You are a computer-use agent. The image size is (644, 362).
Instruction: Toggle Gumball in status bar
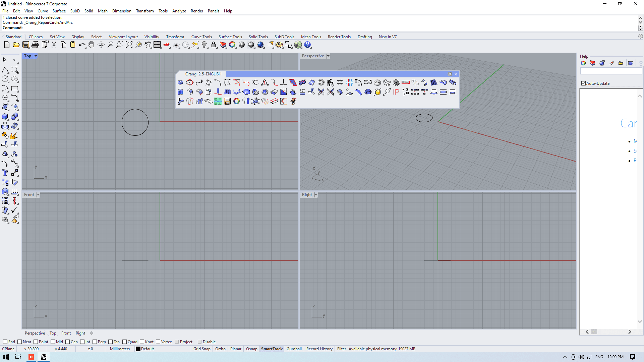pyautogui.click(x=294, y=349)
